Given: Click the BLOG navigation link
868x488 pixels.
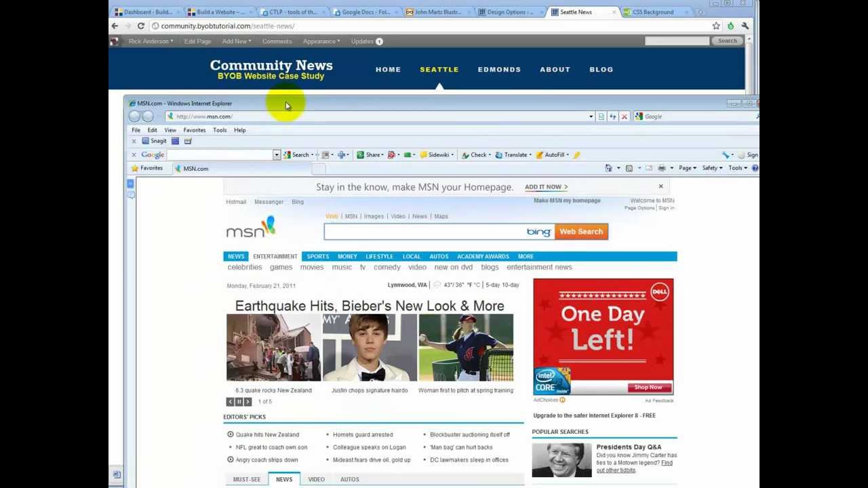Looking at the screenshot, I should 601,69.
